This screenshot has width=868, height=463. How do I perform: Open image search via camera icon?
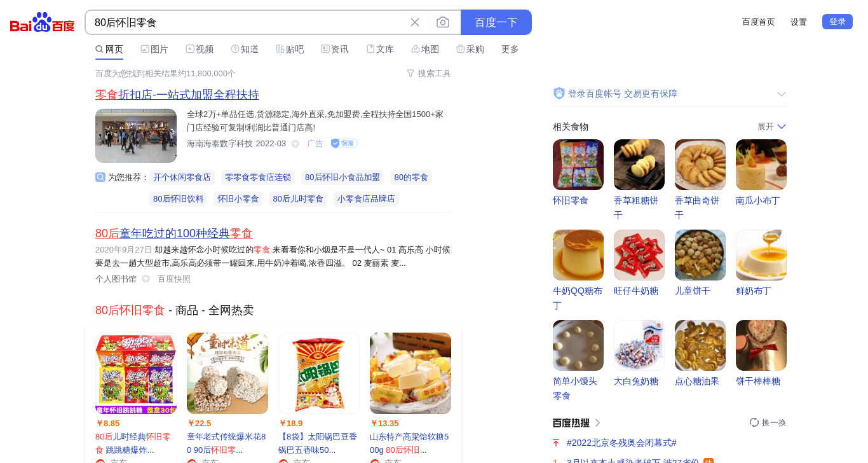point(443,22)
